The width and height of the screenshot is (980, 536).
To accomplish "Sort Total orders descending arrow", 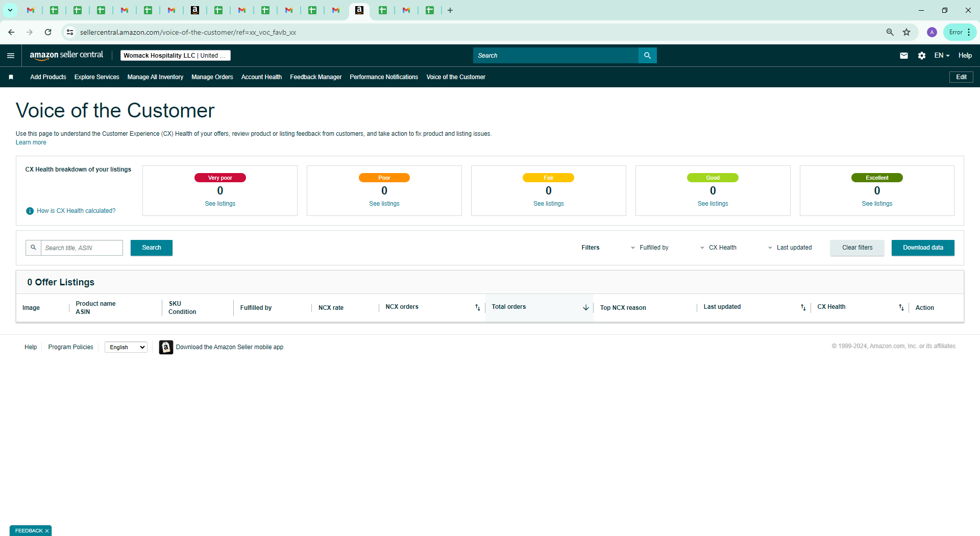I will [585, 307].
